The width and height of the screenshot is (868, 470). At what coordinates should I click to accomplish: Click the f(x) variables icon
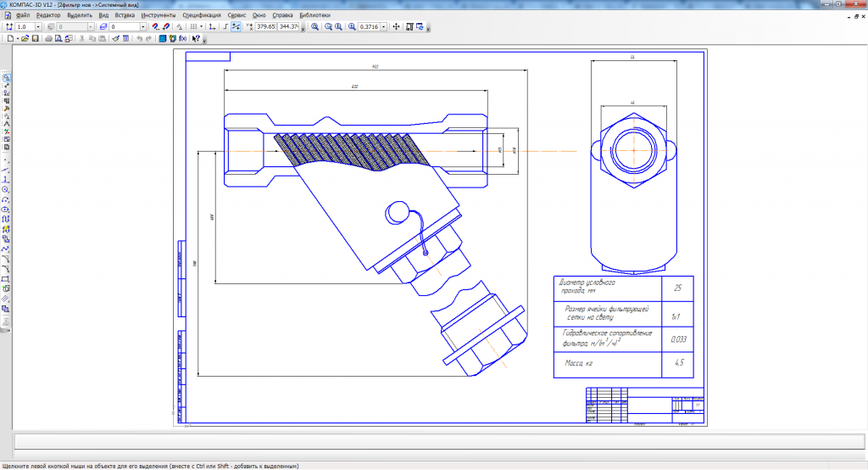pos(183,39)
